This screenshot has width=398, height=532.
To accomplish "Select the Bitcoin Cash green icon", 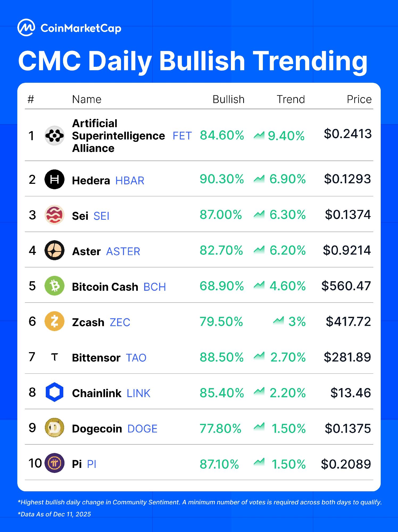I will tap(54, 286).
